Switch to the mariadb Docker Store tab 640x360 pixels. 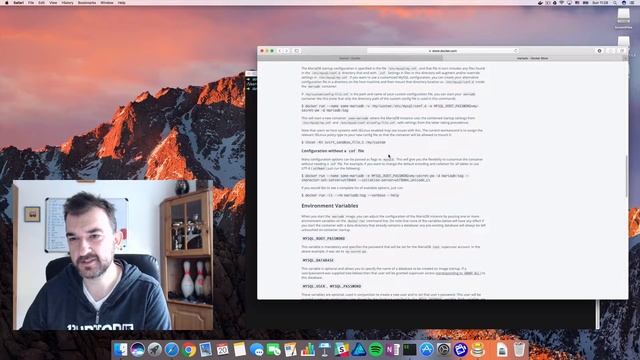tap(533, 58)
